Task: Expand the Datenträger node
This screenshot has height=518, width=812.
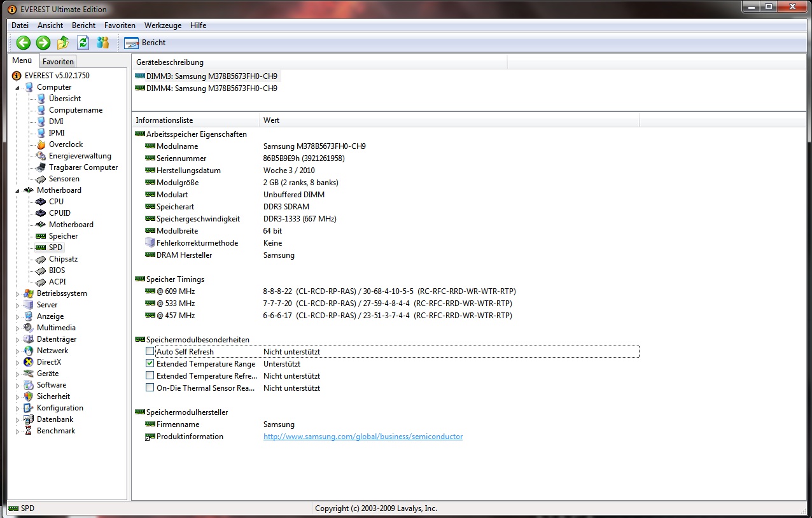Action: click(17, 339)
